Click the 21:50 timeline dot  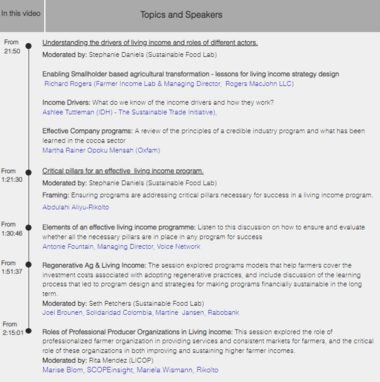pyautogui.click(x=29, y=46)
